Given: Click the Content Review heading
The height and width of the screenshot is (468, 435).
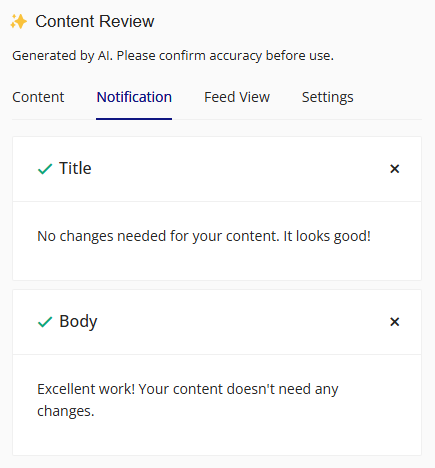Looking at the screenshot, I should [x=95, y=22].
